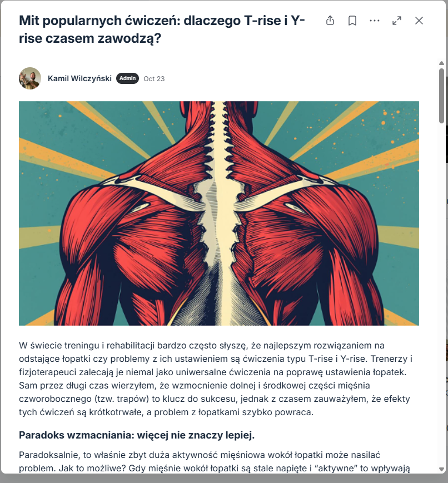Screen dimensions: 448x483
Task: Click the heading 'Paradoks wzmacniania'
Action: tap(137, 435)
